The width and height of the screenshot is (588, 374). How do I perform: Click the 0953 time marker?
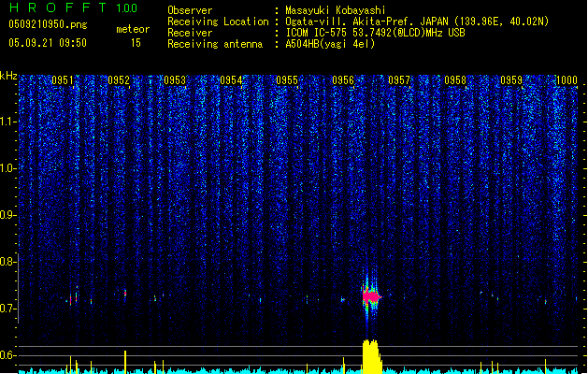point(175,80)
